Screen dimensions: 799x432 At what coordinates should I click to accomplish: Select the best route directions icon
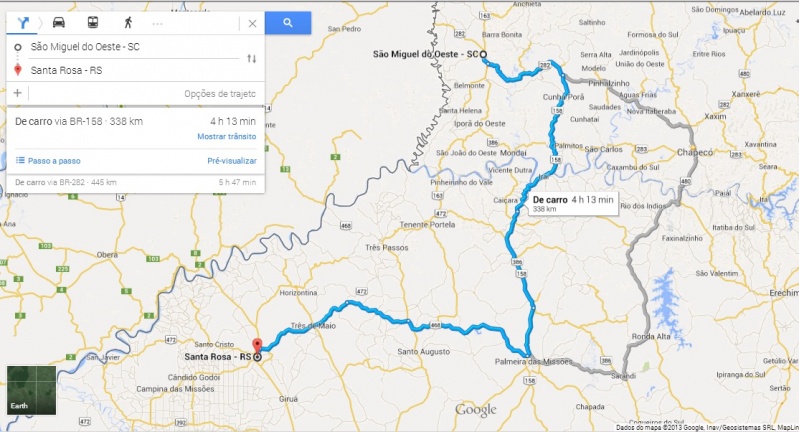(23, 22)
